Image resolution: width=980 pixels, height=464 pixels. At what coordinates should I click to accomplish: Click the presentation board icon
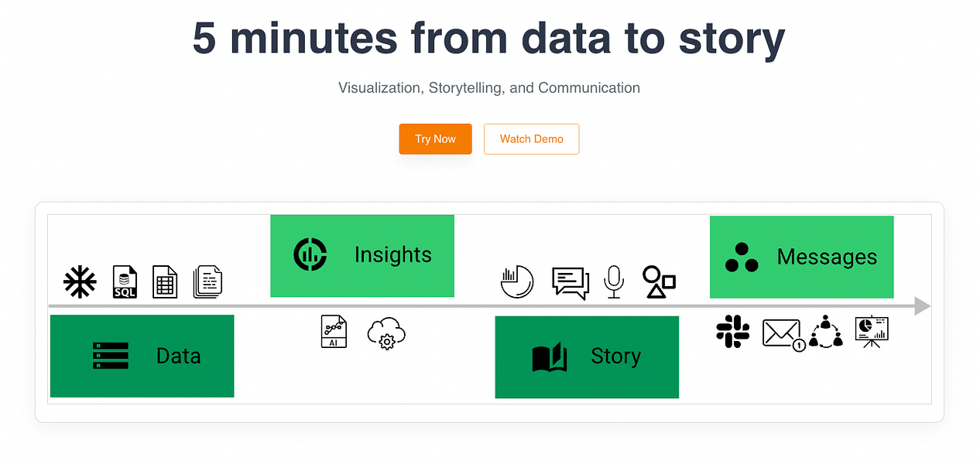[x=872, y=331]
